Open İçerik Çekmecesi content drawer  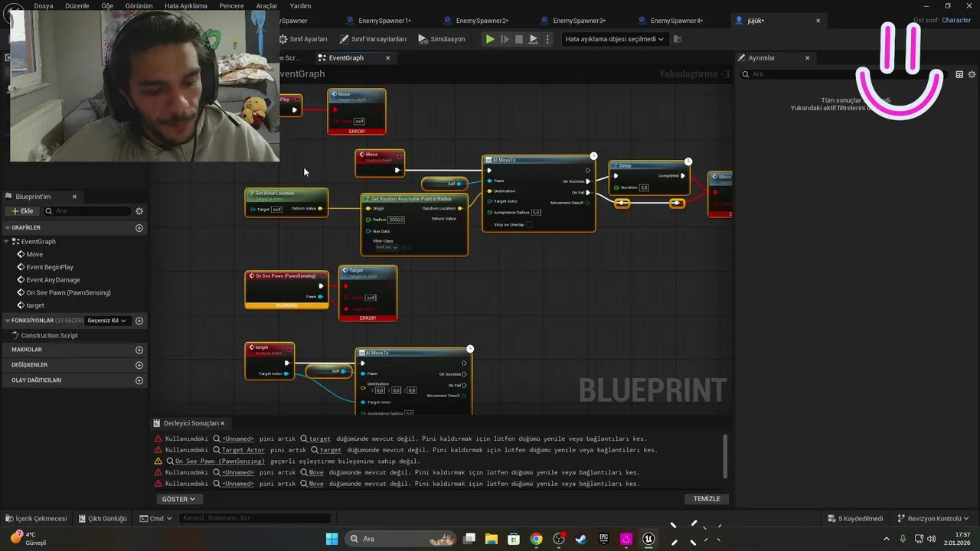coord(36,518)
